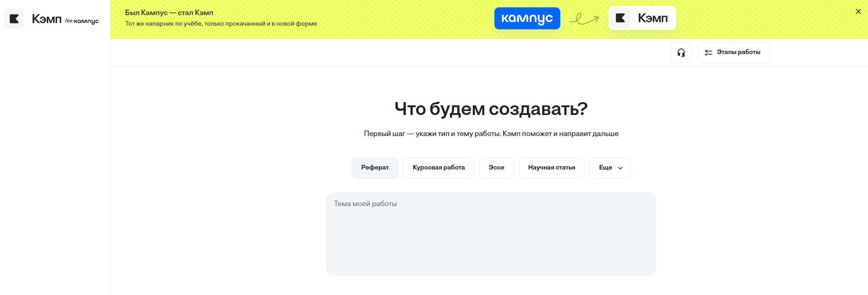The image size is (868, 295).
Task: Click the chevron arrow next to Еще
Action: click(620, 168)
